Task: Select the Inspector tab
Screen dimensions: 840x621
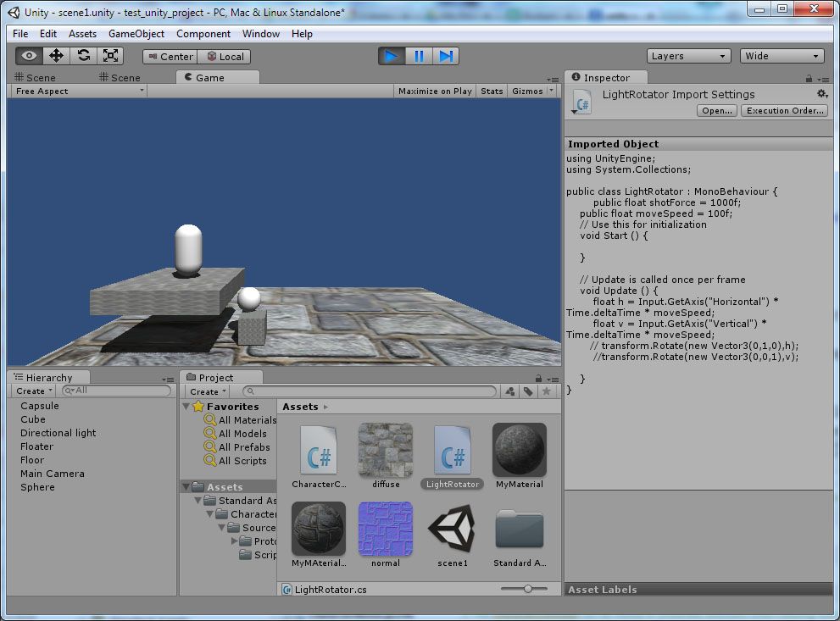Action: [606, 78]
